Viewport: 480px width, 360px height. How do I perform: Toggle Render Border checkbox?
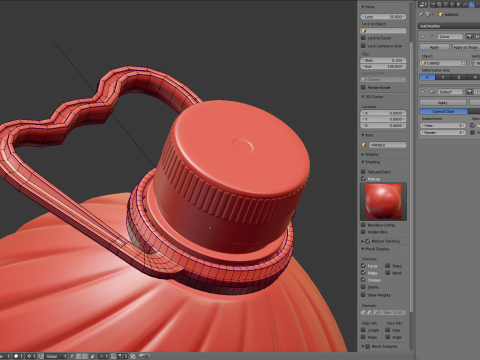pyautogui.click(x=364, y=87)
